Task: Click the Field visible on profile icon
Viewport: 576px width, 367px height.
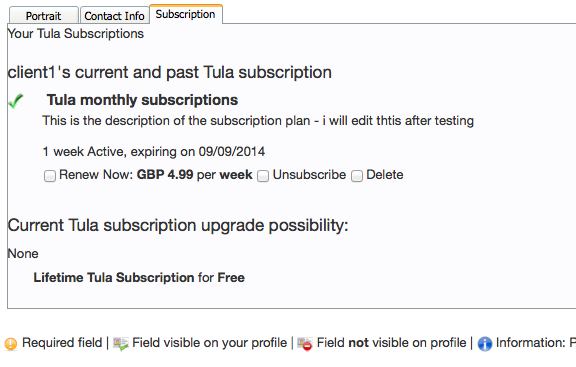Action: (x=120, y=344)
